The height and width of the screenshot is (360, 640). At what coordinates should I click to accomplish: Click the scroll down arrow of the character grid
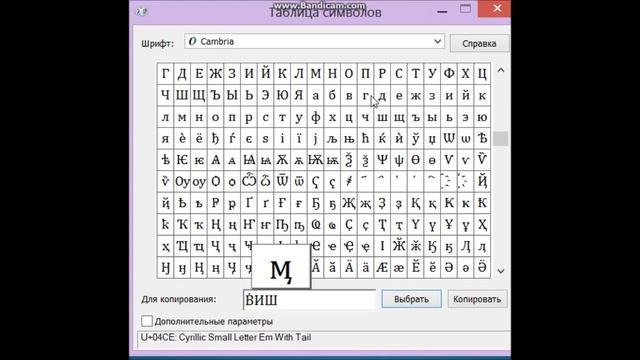[x=501, y=271]
